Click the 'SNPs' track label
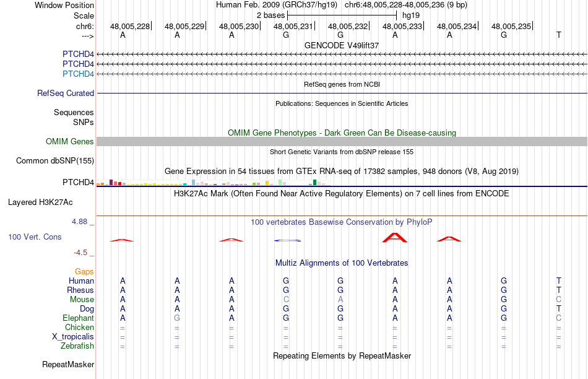588x379 pixels. tap(84, 122)
